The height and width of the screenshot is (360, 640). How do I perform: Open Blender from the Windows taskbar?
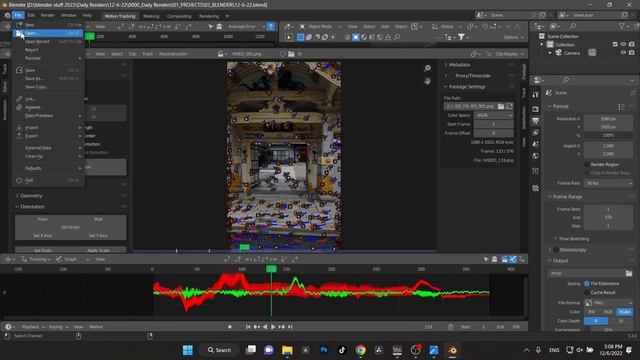(x=452, y=350)
